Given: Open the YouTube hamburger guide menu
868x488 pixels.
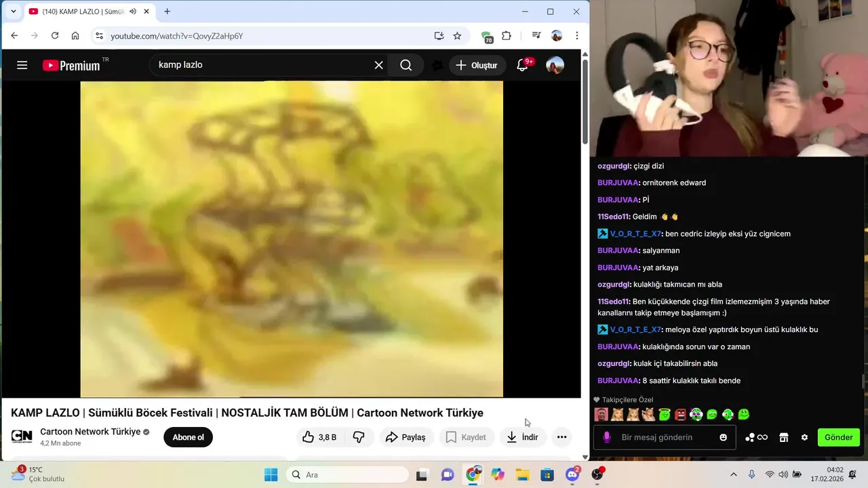Looking at the screenshot, I should point(22,65).
